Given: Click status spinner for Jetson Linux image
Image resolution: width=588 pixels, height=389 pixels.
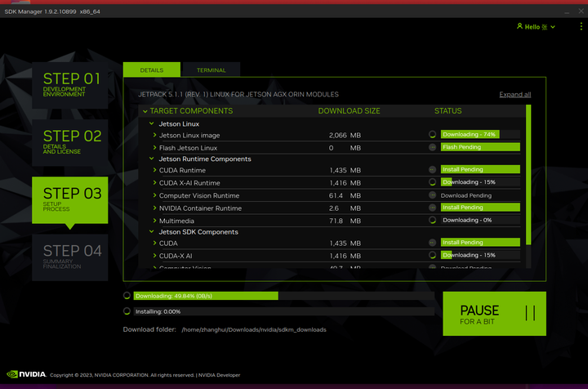Looking at the screenshot, I should pyautogui.click(x=432, y=134).
